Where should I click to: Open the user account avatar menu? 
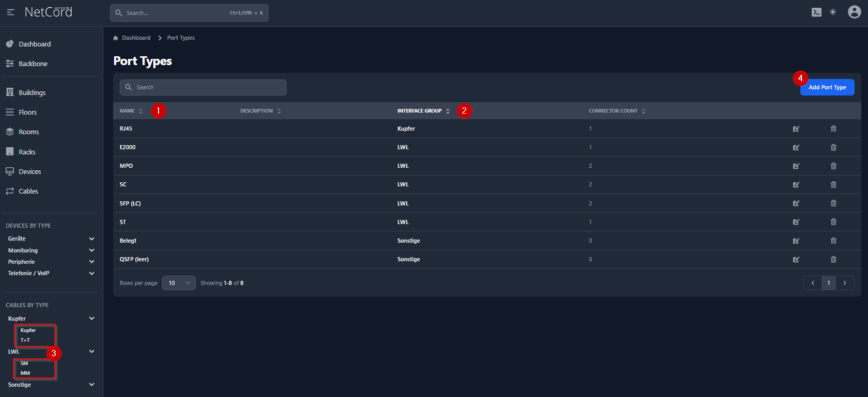[854, 12]
